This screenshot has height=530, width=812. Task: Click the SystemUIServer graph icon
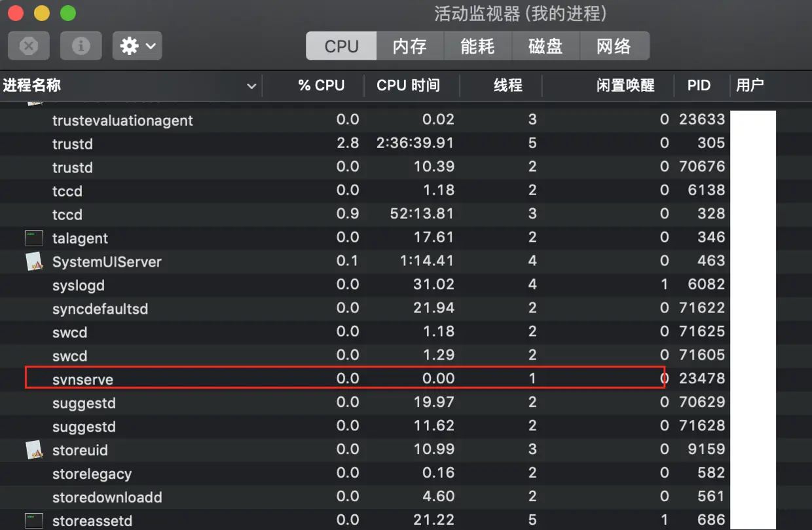[33, 261]
